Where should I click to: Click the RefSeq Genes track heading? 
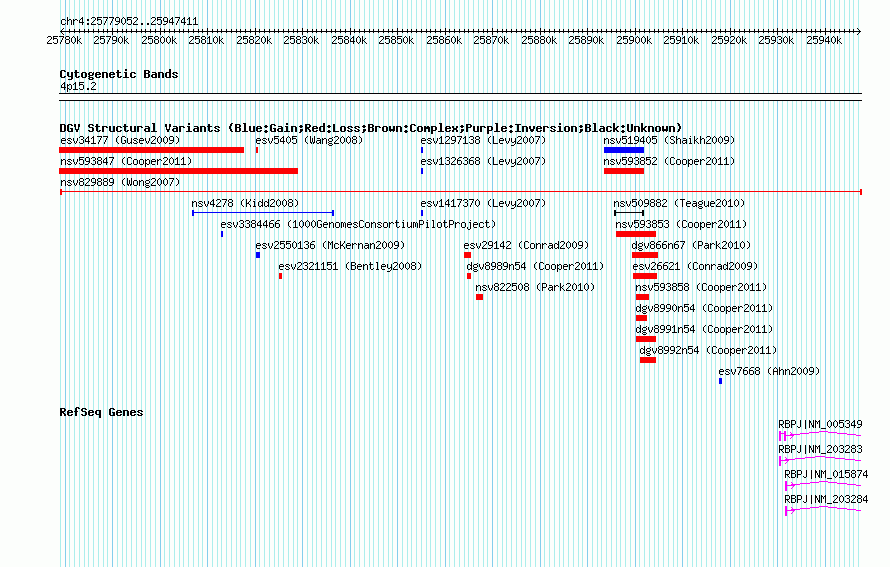[101, 412]
